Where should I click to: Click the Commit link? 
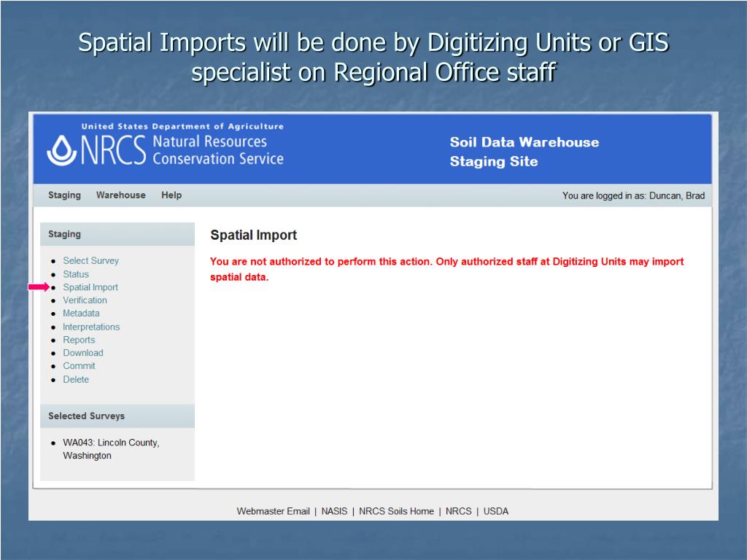pos(79,366)
